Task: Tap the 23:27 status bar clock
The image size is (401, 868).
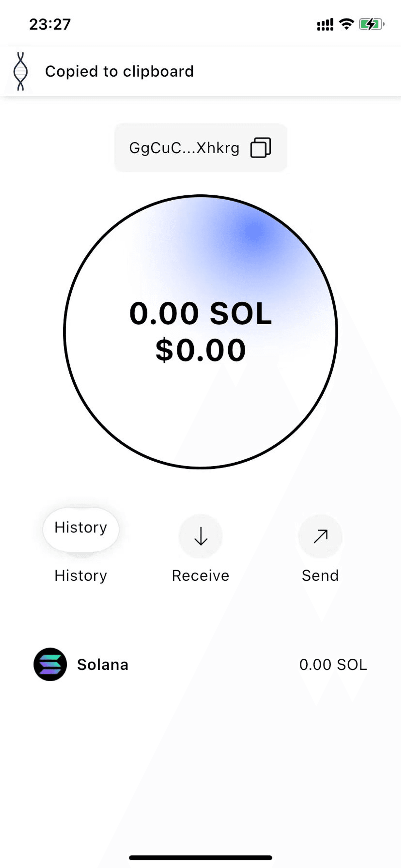Action: pos(50,24)
